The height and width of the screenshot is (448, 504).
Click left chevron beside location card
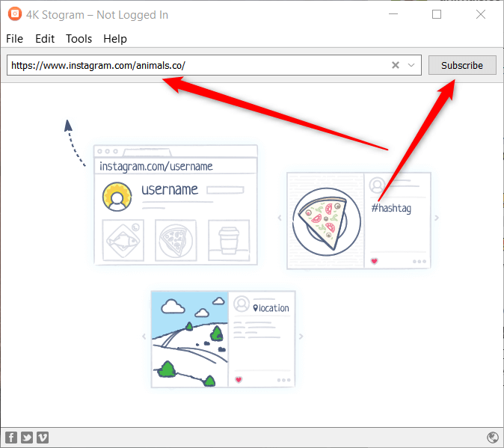click(x=144, y=337)
